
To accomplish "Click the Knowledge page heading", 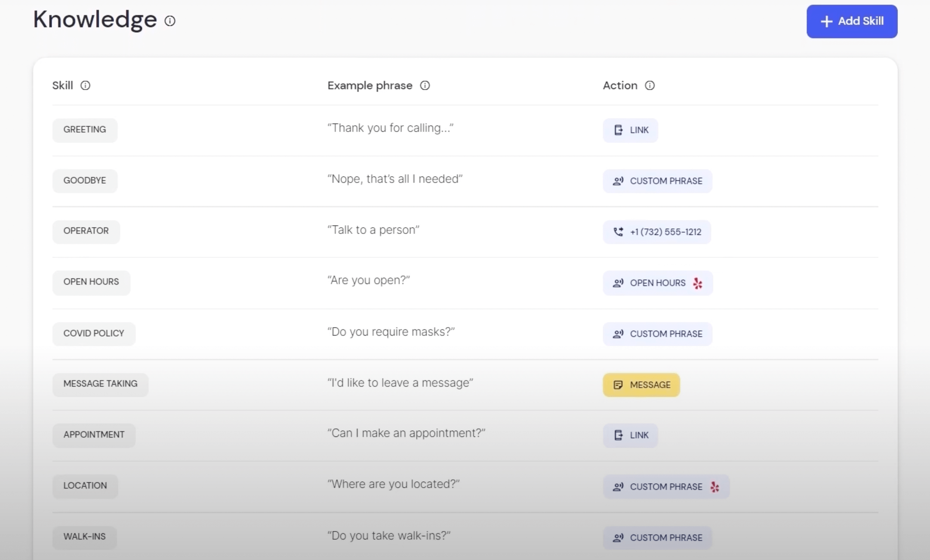I will [x=95, y=20].
